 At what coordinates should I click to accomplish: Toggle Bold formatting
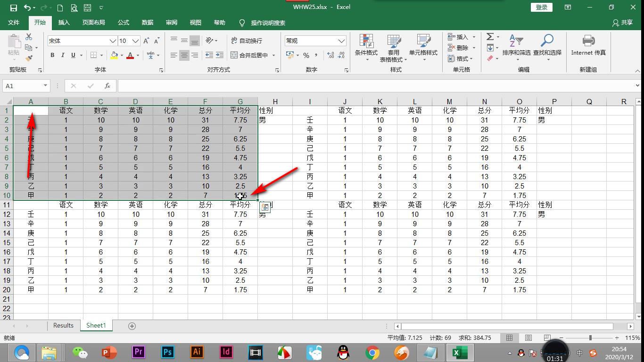(52, 55)
